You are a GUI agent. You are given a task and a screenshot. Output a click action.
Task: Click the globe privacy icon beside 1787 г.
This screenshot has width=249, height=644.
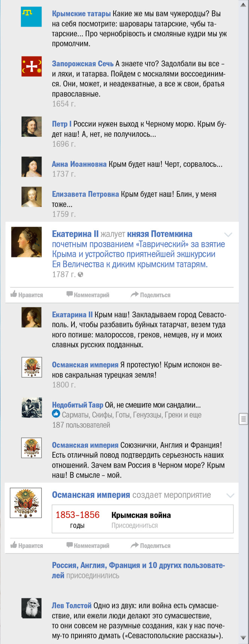tap(80, 274)
